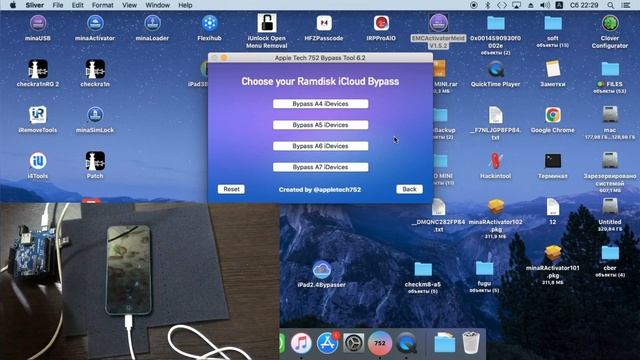640x360 pixels.
Task: Open the _F7NLJGP8FP84.txt file
Action: [x=496, y=115]
